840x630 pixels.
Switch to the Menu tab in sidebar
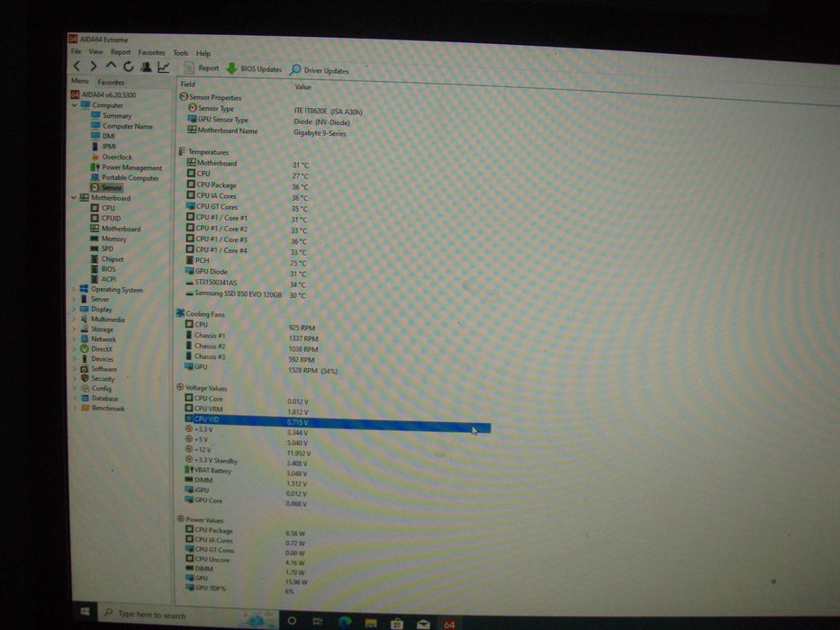coord(80,81)
